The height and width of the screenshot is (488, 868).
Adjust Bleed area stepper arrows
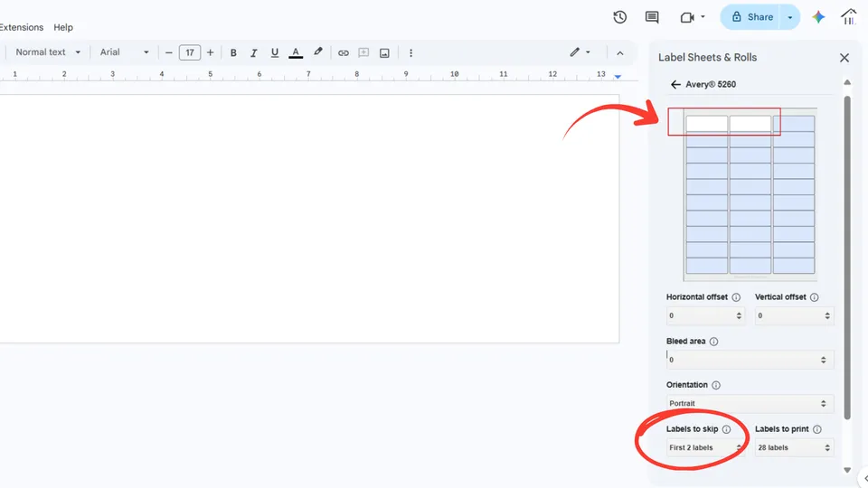click(823, 360)
